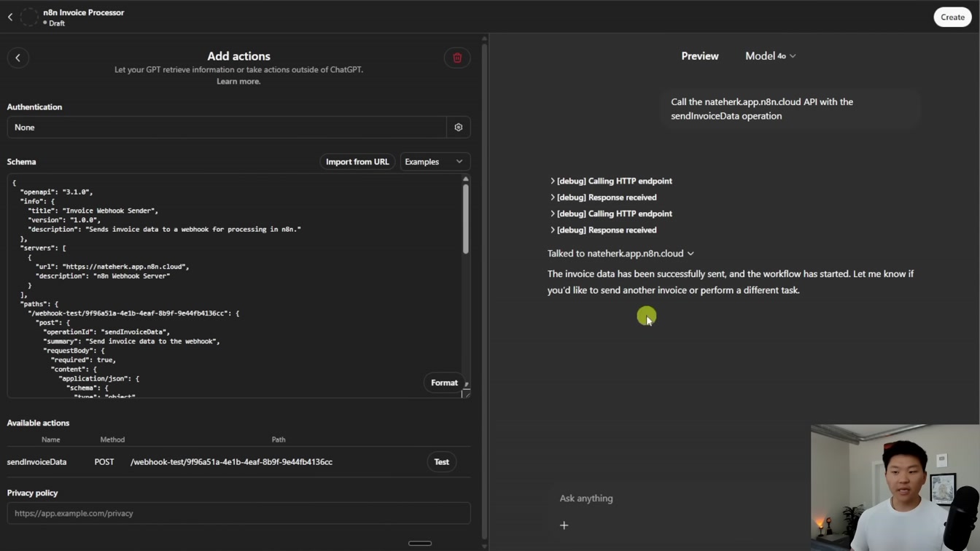Click the Method column header
Screen dimensions: 980x551
pyautogui.click(x=112, y=440)
